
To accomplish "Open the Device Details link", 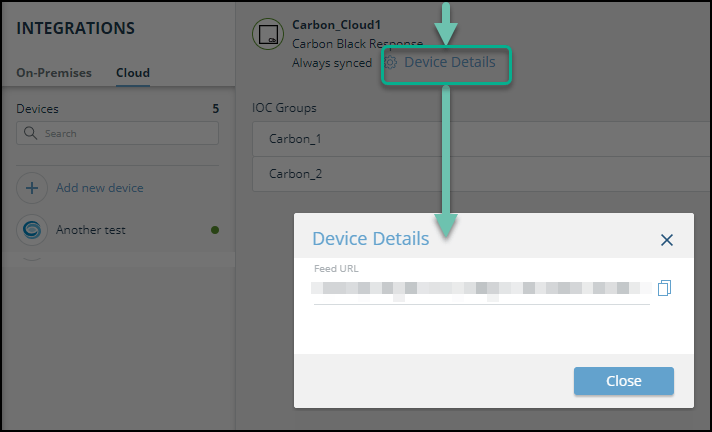I will [449, 62].
